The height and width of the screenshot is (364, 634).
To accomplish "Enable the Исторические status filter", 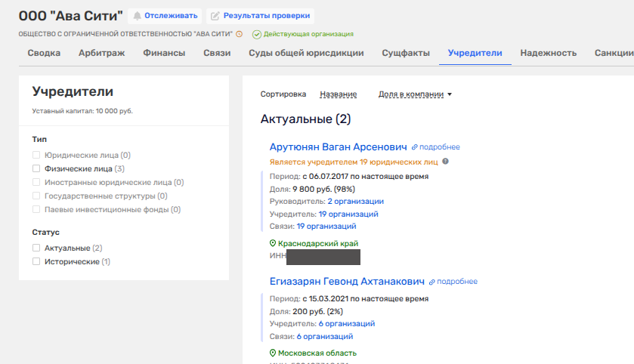I will point(36,261).
